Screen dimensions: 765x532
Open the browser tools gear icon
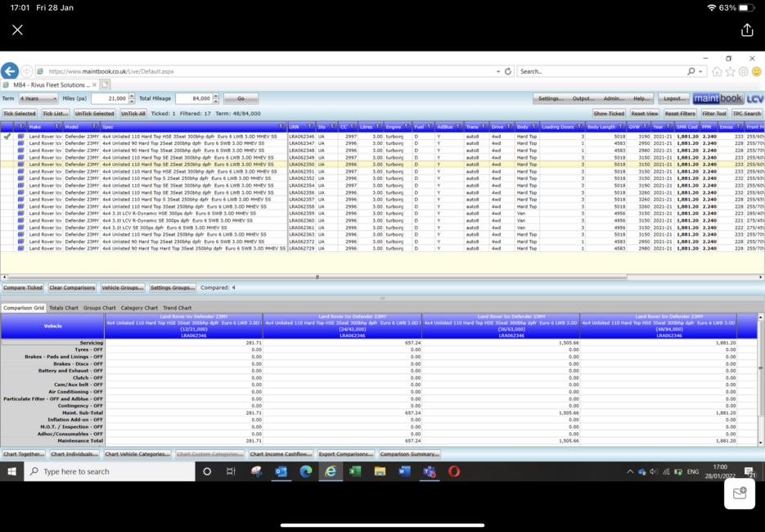[x=743, y=72]
